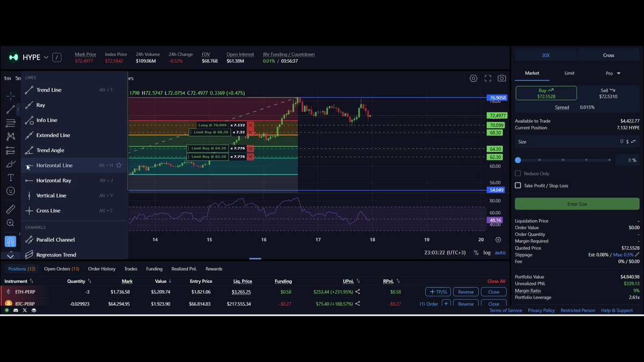Expand more drawing tools chevron at toolbar bottom

tap(11, 255)
